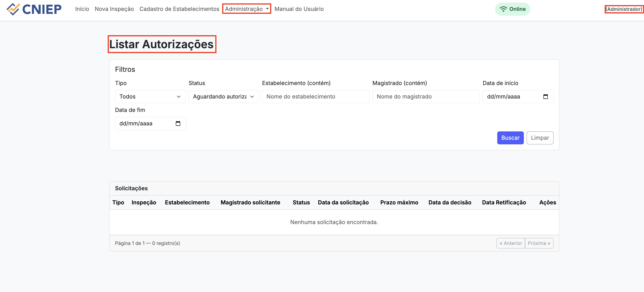
Task: Click the Listar Autorizações heading
Action: point(162,44)
